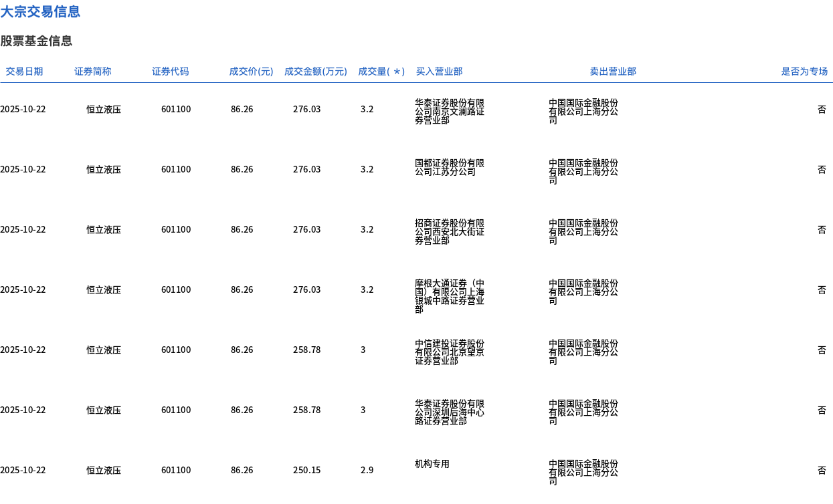833x504 pixels.
Task: Click seller 中国国际金融上海分公司 in the 中信建投 row
Action: [x=583, y=352]
